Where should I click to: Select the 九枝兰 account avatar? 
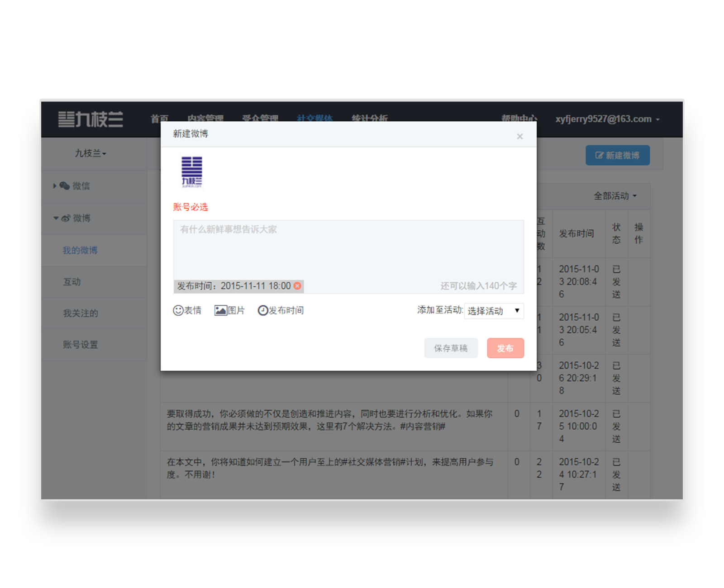coord(192,172)
